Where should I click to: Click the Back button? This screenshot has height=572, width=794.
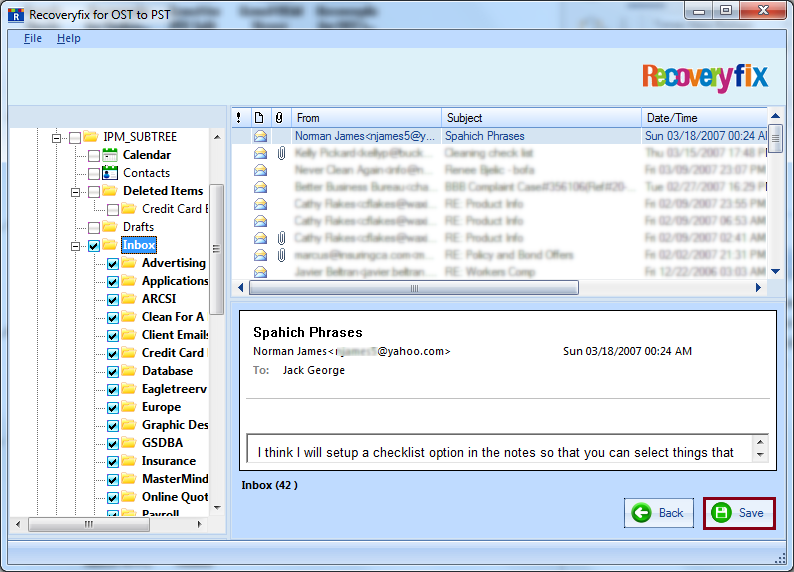coord(659,513)
